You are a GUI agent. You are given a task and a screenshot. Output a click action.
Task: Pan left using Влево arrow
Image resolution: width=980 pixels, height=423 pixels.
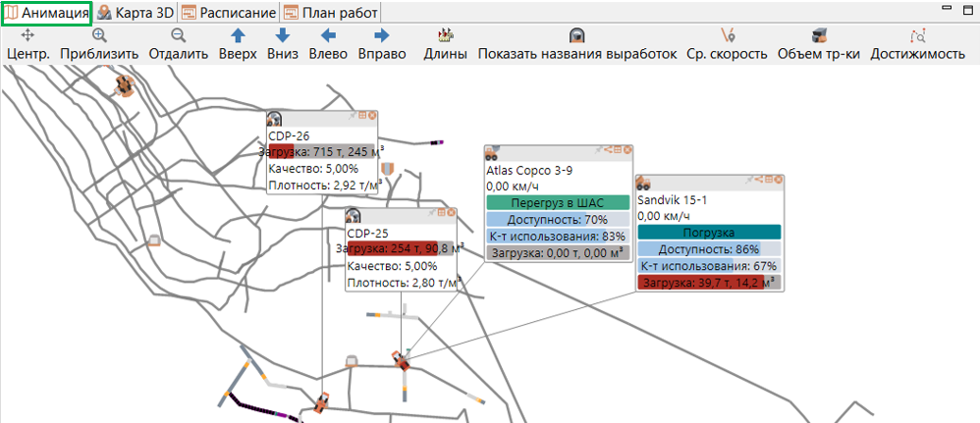point(328,44)
